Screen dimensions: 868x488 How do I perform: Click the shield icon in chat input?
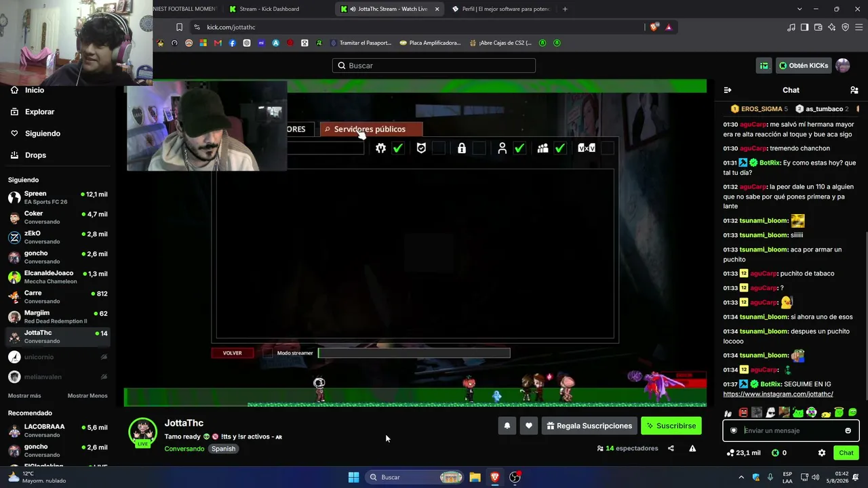[733, 430]
